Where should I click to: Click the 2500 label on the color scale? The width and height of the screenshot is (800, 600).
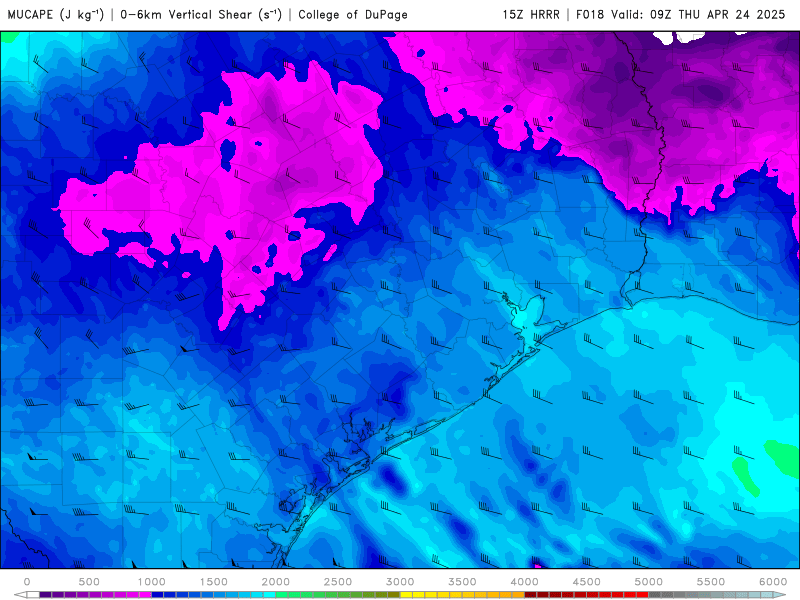tap(338, 582)
